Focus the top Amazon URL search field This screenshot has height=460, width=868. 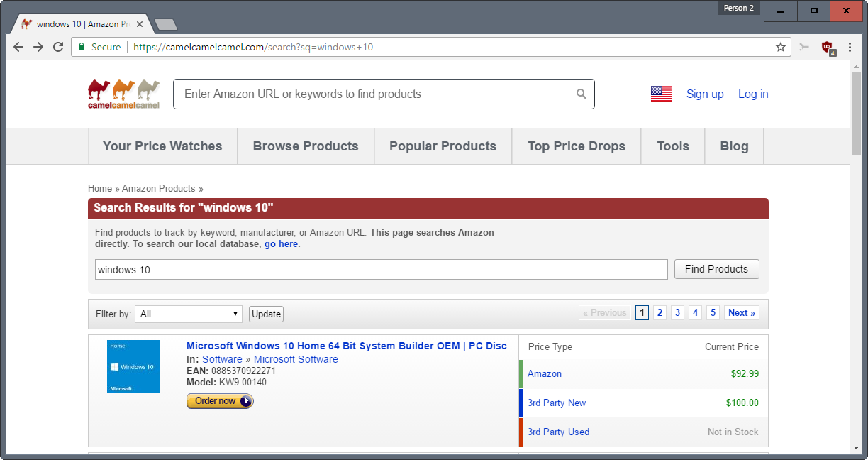tap(384, 94)
